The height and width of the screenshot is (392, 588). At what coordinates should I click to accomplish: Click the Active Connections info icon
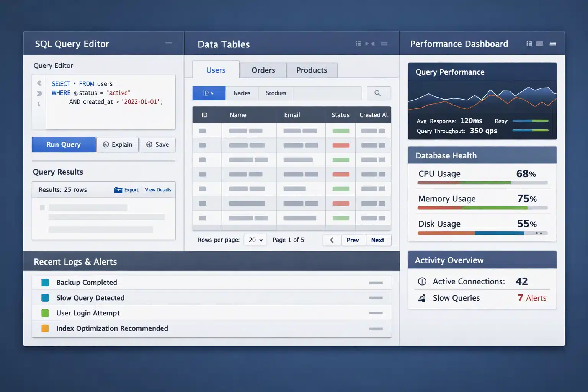tap(422, 281)
